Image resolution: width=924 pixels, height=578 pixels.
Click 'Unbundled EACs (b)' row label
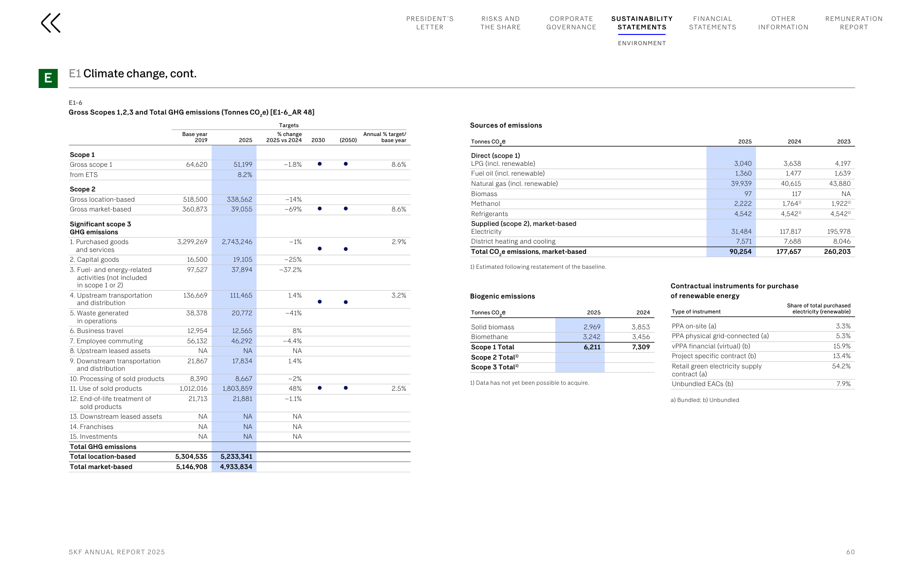[x=702, y=384]
